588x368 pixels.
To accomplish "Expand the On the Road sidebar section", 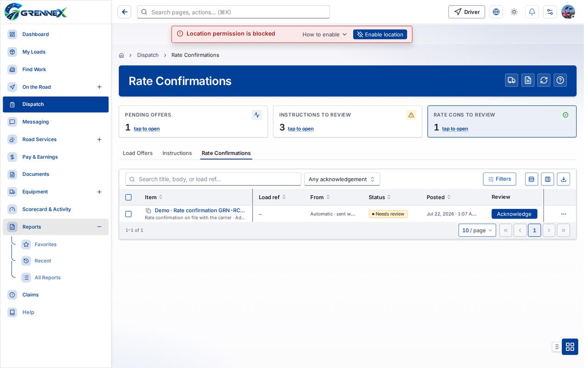I will (99, 87).
